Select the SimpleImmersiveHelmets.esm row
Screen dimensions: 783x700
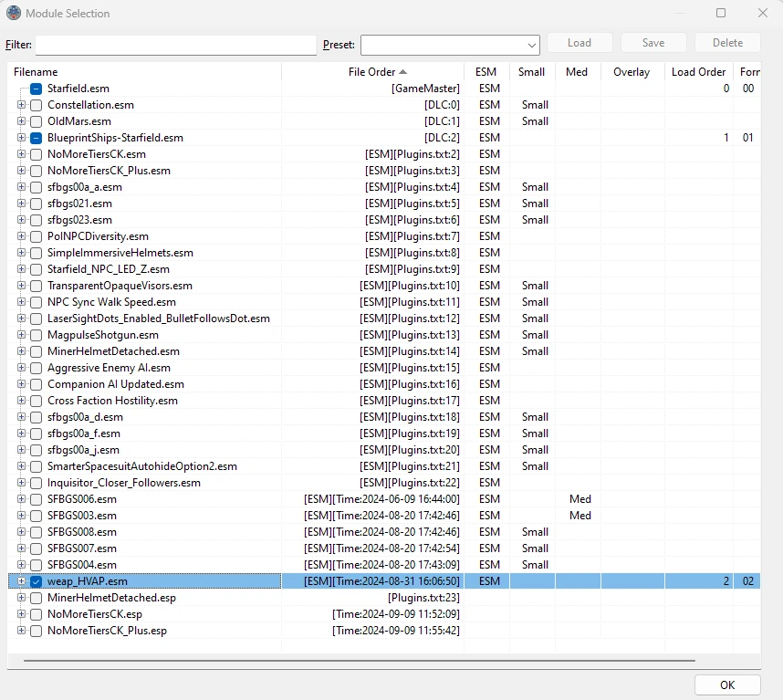(x=384, y=253)
